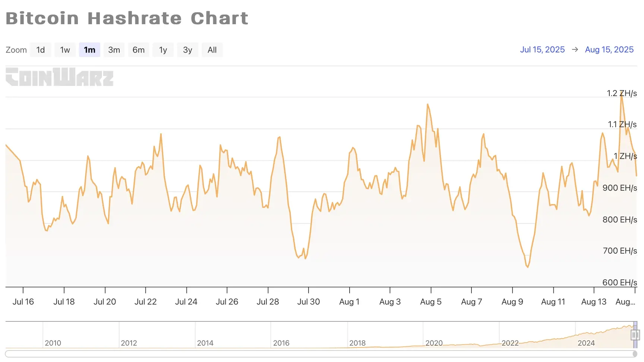Image resolution: width=644 pixels, height=362 pixels.
Task: Select the 1w zoom range
Action: pyautogui.click(x=65, y=50)
